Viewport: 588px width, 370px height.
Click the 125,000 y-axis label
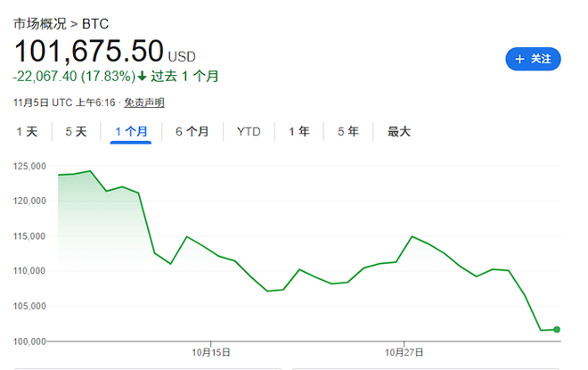tap(32, 167)
